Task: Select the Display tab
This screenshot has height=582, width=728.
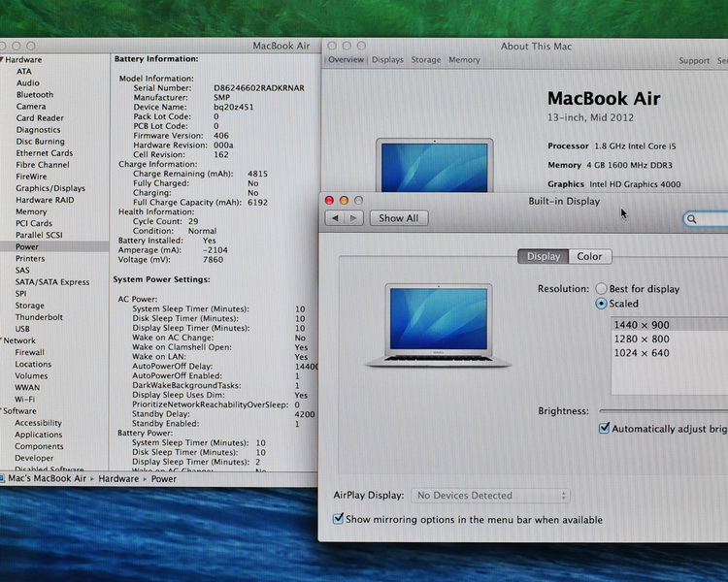Action: pos(544,257)
